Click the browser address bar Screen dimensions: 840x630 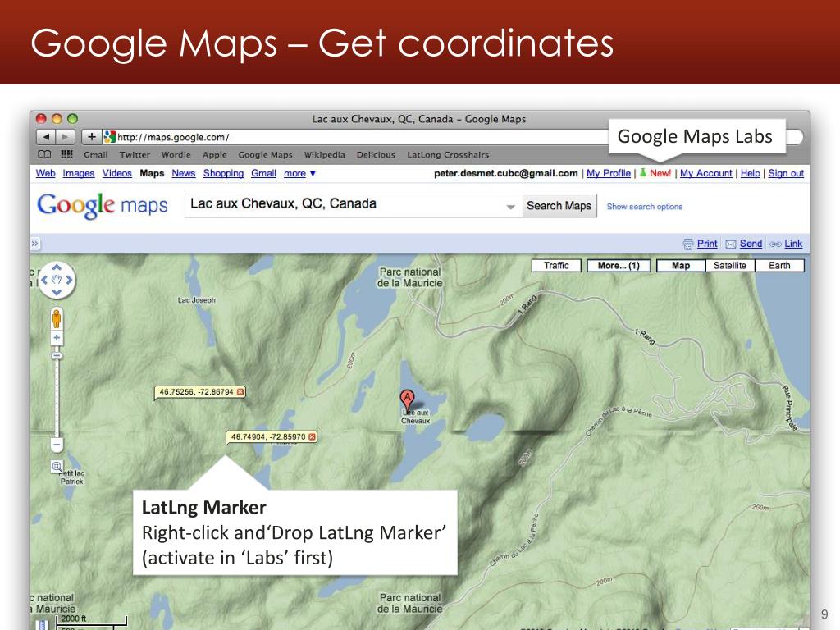click(356, 137)
